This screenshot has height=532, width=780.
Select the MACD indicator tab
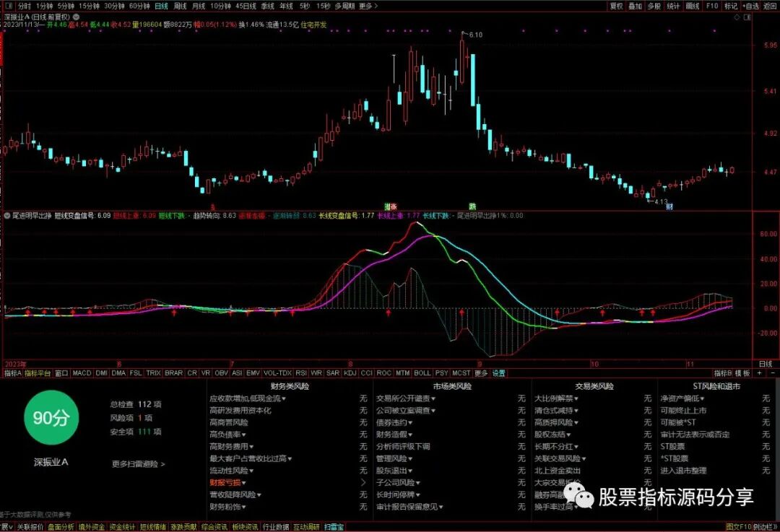pyautogui.click(x=82, y=373)
